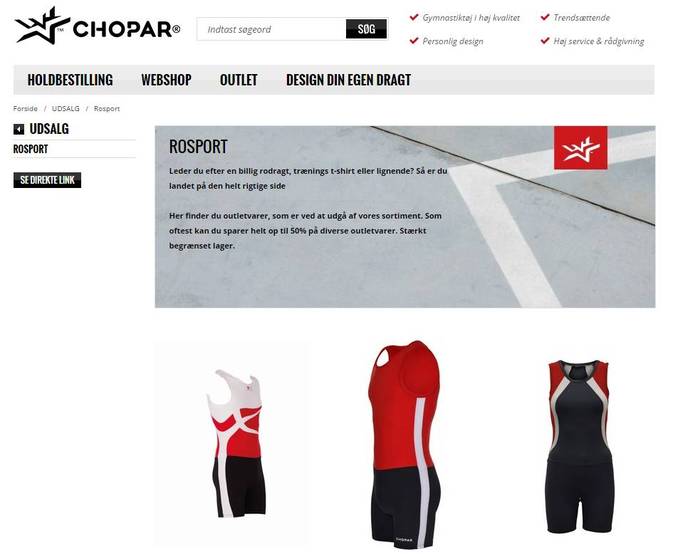Click the back arrow icon beside UDSALG

tap(19, 129)
